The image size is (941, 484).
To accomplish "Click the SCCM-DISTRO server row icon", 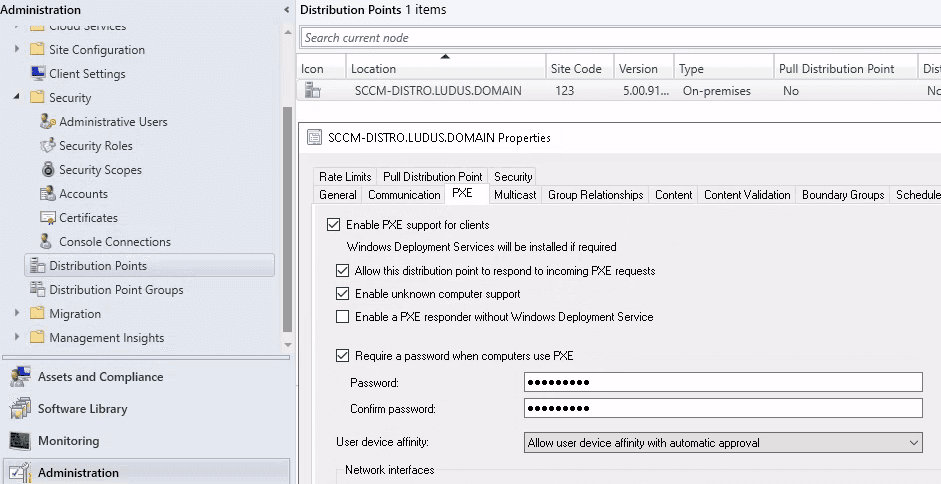I will click(x=313, y=91).
